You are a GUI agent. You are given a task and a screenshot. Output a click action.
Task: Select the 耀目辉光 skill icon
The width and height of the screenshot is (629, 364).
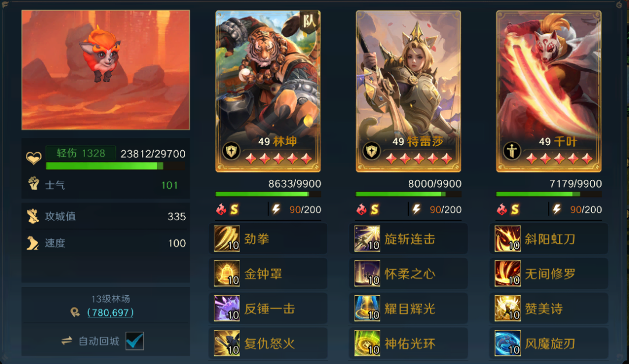pyautogui.click(x=367, y=309)
